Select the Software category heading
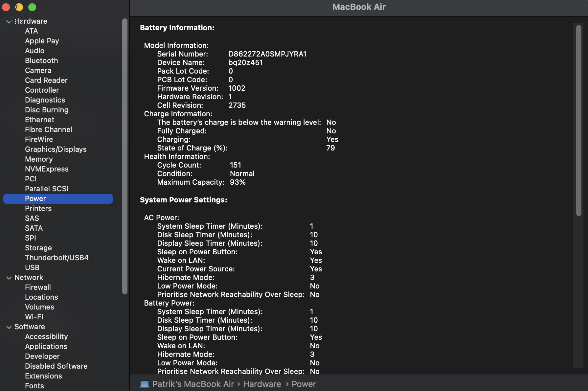The image size is (588, 391). 30,327
